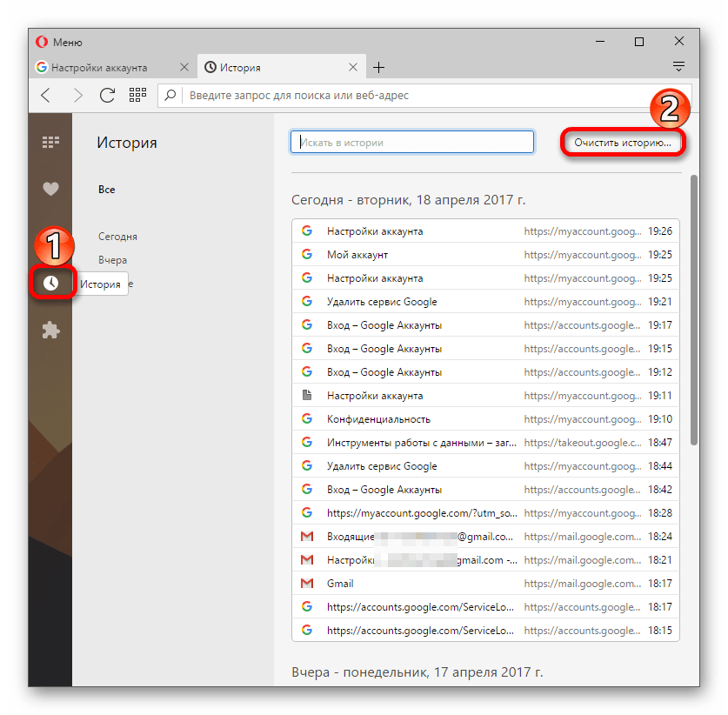
Task: Open Speed Dial from the sidebar
Action: [50, 142]
